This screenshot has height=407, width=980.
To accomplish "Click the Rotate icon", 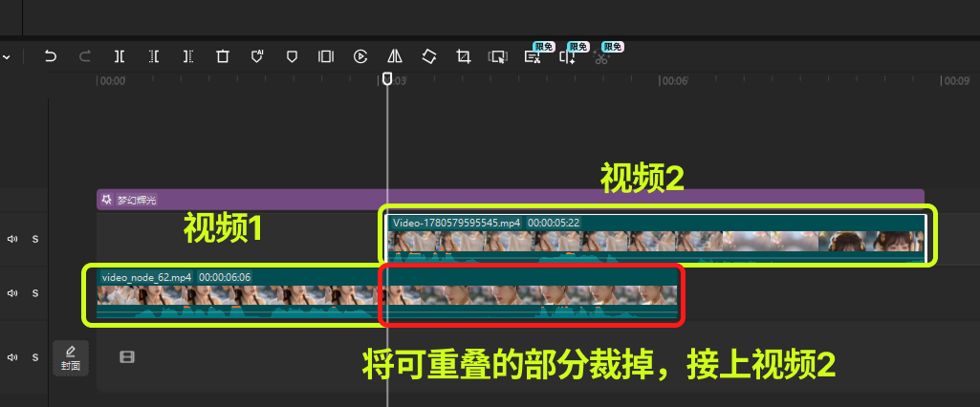I will tap(428, 56).
